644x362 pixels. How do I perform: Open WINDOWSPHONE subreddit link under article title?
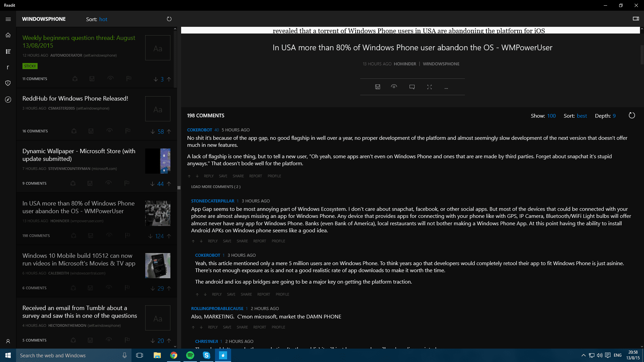tap(441, 64)
